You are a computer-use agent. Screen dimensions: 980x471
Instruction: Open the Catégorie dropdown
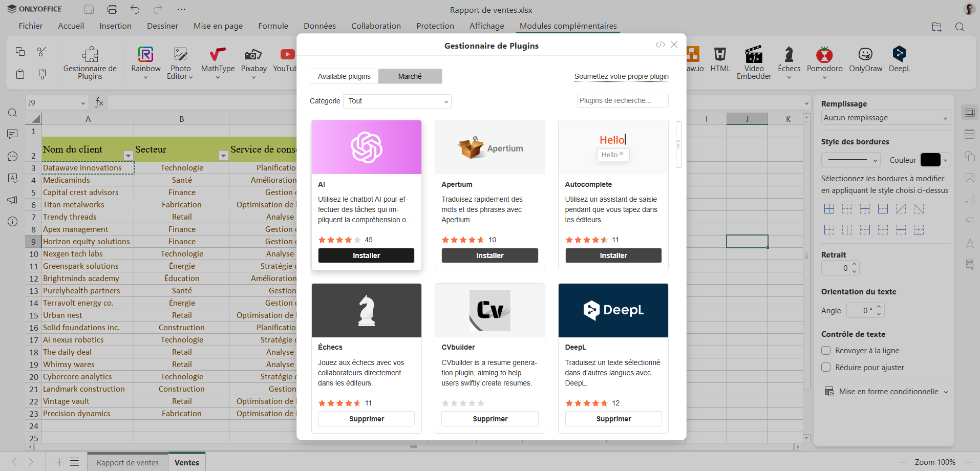(397, 101)
